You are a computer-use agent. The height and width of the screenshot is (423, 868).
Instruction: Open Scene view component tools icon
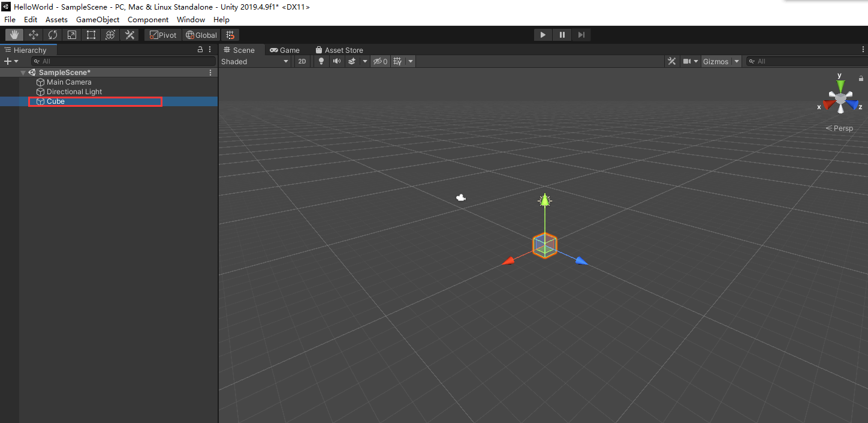point(672,61)
